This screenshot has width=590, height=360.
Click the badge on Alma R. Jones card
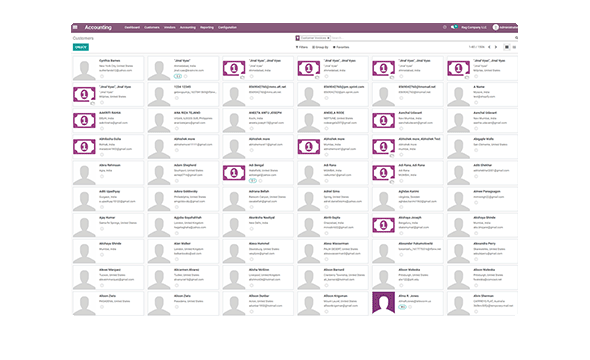click(403, 307)
